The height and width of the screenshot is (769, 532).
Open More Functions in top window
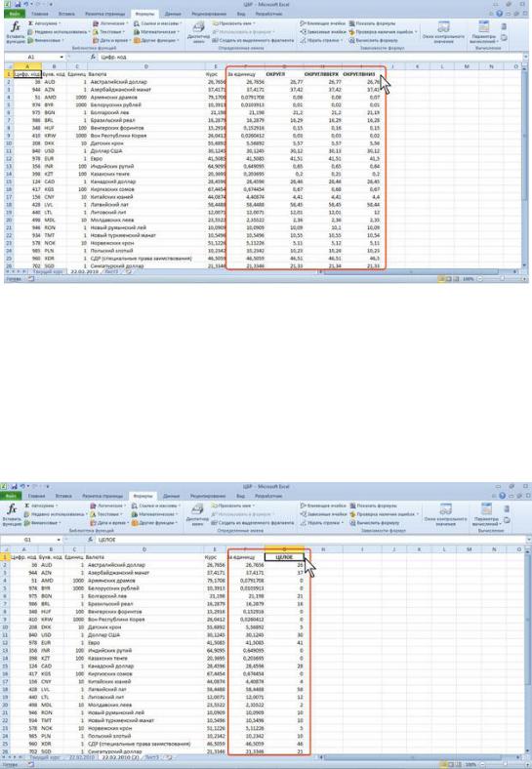coord(156,40)
